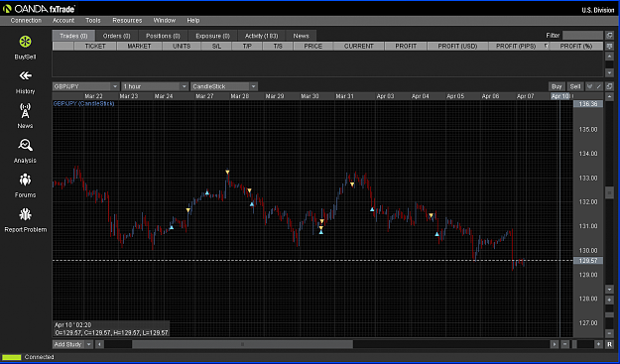Open table column settings icon below Filter

(609, 47)
